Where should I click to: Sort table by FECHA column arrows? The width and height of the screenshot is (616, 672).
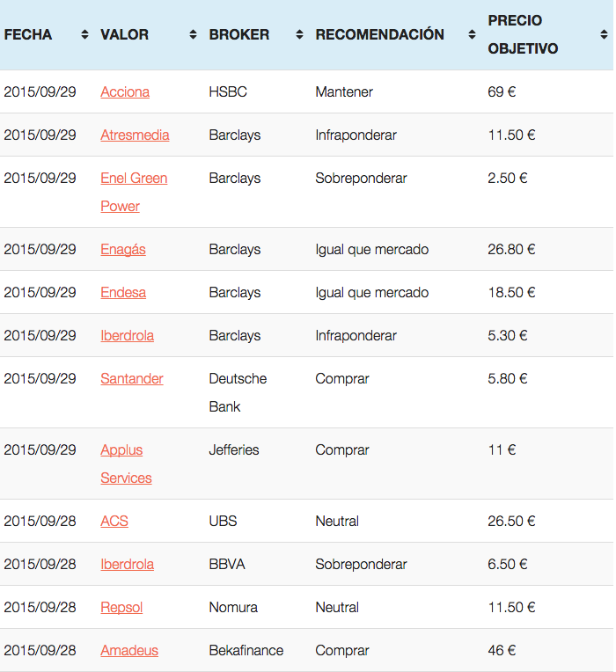click(x=84, y=34)
